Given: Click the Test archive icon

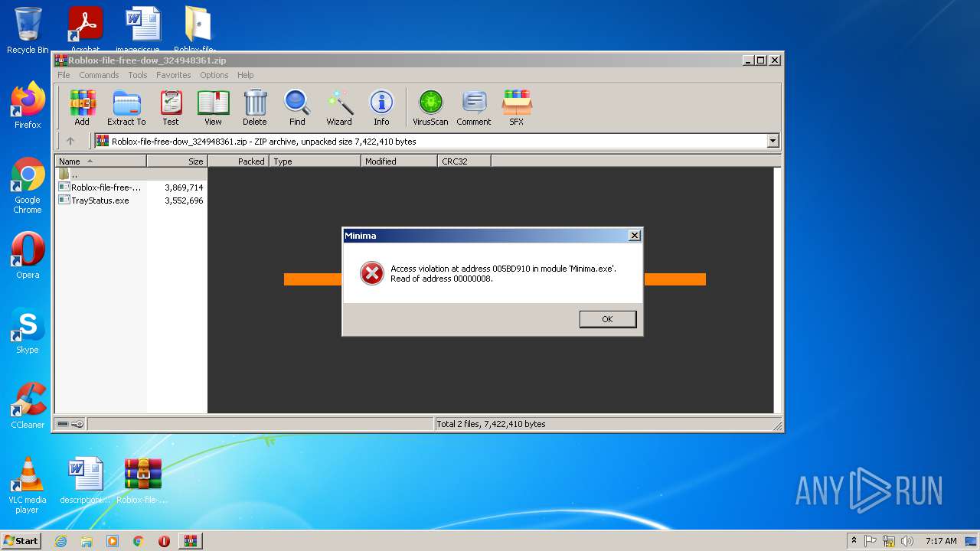Looking at the screenshot, I should click(x=171, y=108).
